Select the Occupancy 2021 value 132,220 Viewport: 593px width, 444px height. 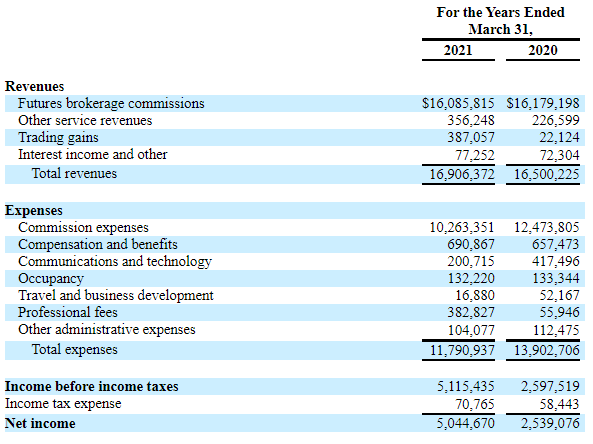471,278
